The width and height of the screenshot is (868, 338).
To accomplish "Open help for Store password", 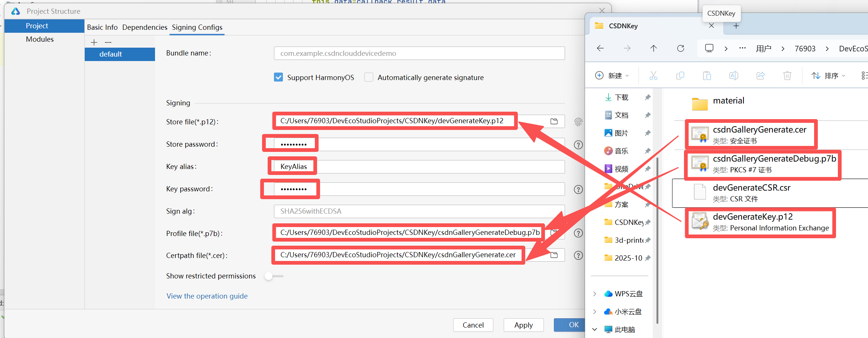I will (578, 145).
